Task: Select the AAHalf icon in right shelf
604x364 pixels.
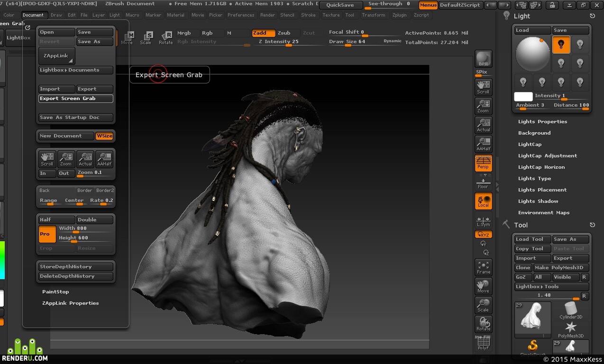Action: pos(483,144)
